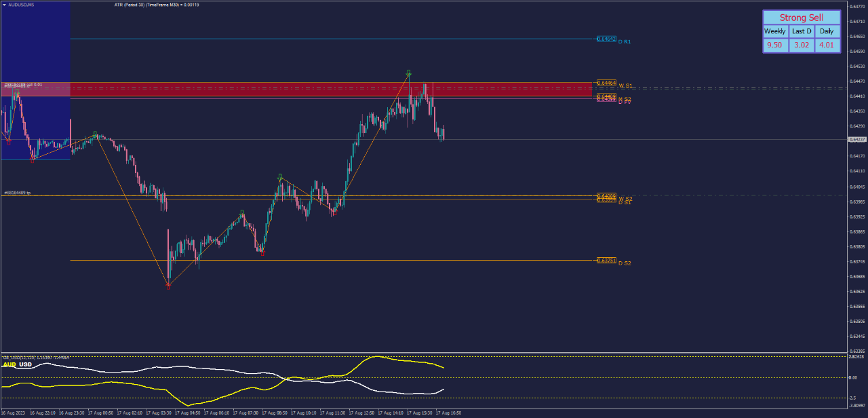Click the green arrow marker near 08:50 swing high
The height and width of the screenshot is (418, 868).
tap(279, 176)
